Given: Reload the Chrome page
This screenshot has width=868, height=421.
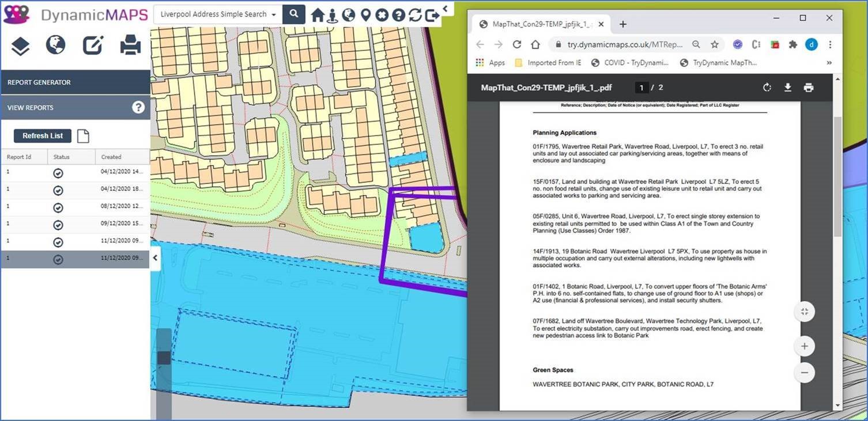Looking at the screenshot, I should [x=517, y=44].
